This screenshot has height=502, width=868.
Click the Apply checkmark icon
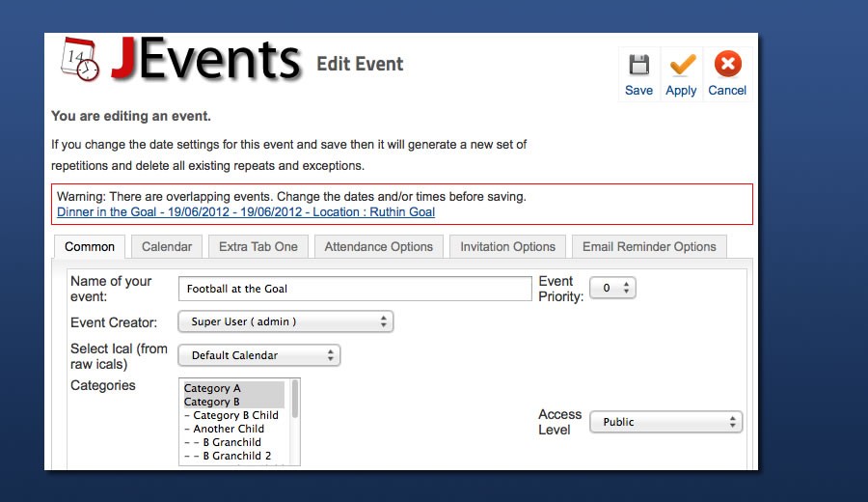pos(681,67)
